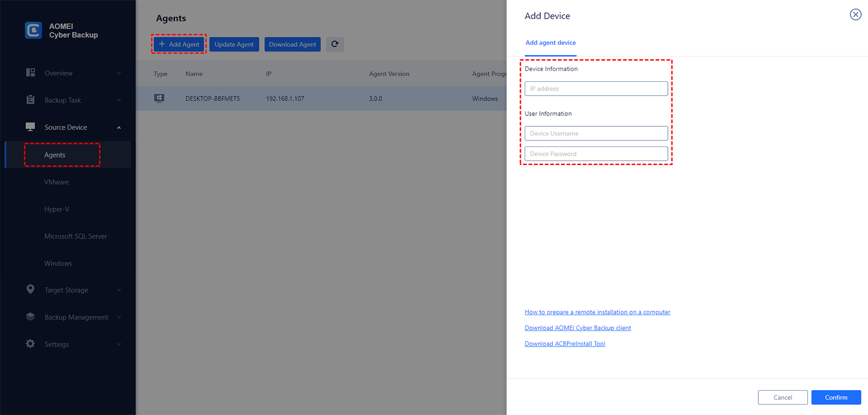Click the Settings menu label
This screenshot has height=415, width=868.
click(x=56, y=344)
